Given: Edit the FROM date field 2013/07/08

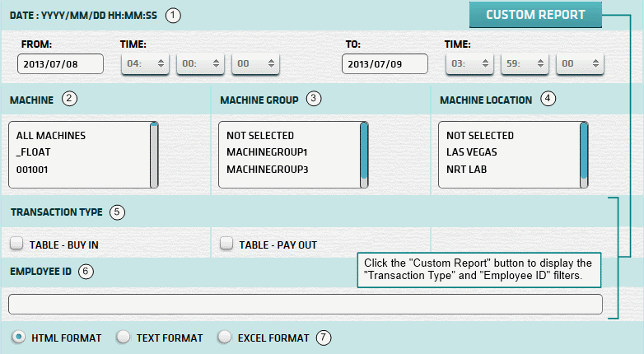Looking at the screenshot, I should pos(60,64).
